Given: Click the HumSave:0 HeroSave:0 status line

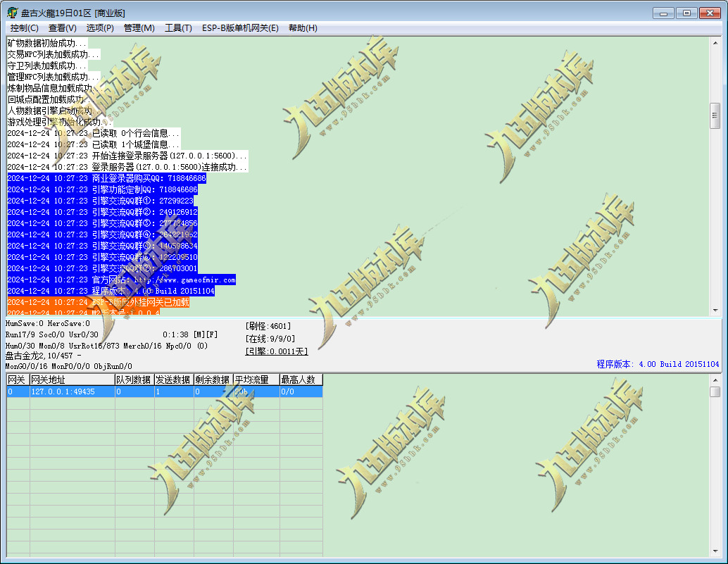Looking at the screenshot, I should [x=48, y=324].
